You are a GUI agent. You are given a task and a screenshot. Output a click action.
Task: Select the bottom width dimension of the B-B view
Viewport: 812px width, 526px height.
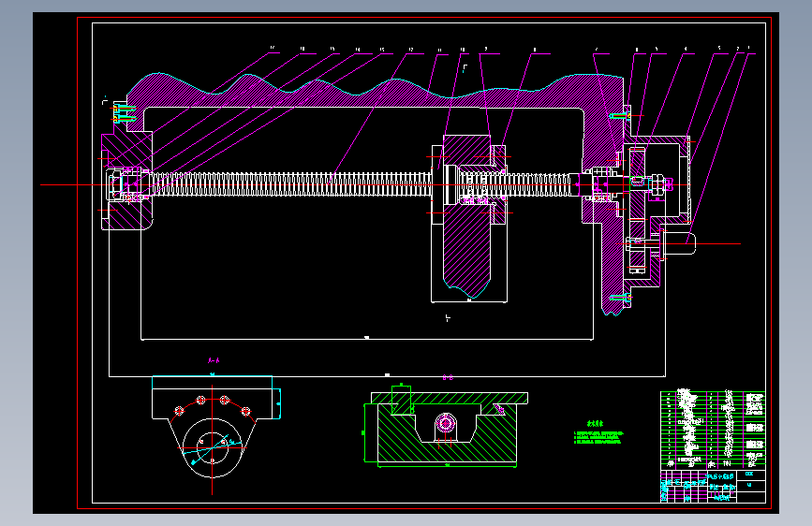click(447, 465)
